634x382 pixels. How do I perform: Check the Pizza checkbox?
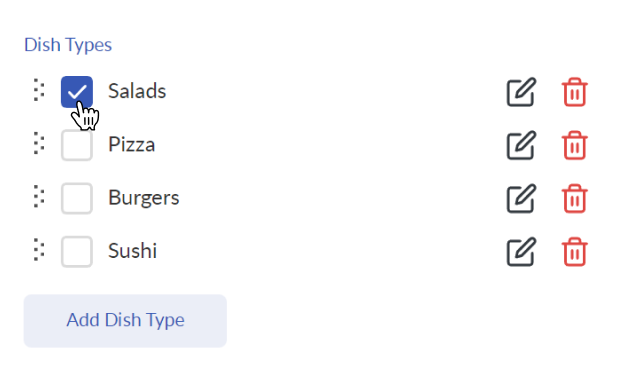pos(77,145)
